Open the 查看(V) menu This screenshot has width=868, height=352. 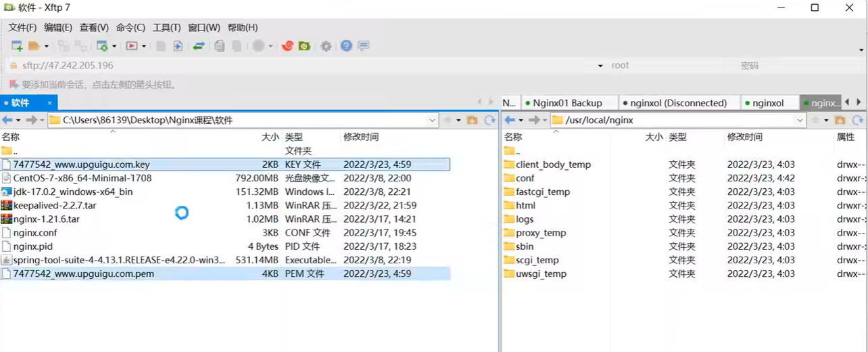click(94, 28)
